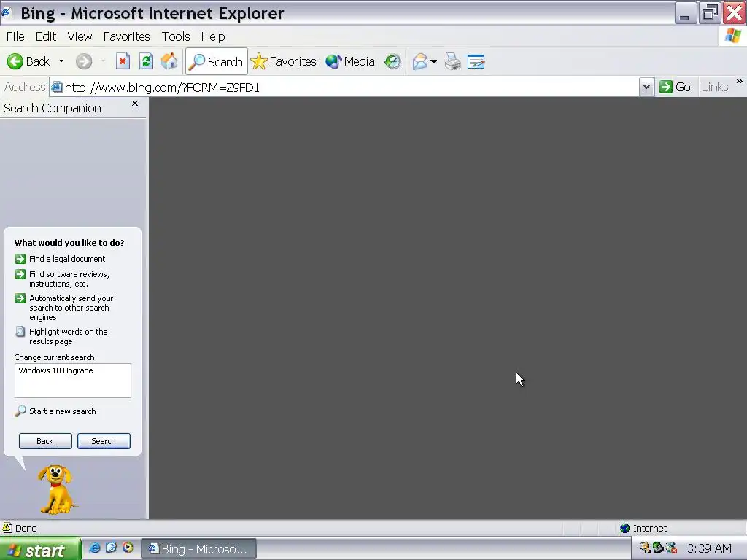Click the Windows flag logo throbber

pyautogui.click(x=732, y=36)
